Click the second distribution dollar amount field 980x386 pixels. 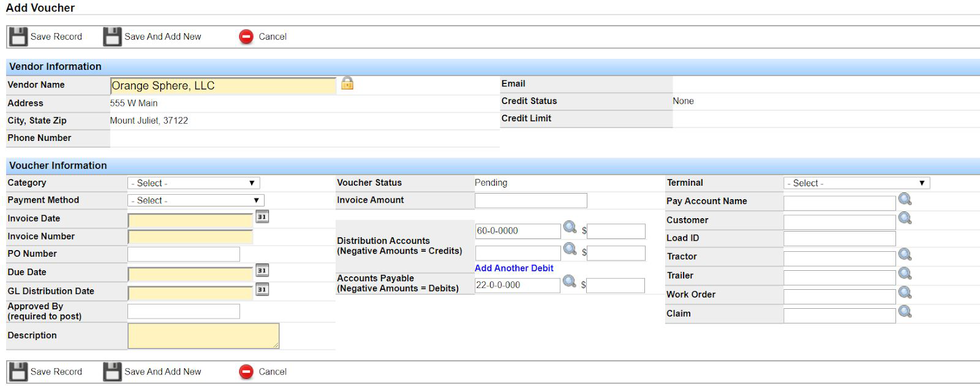coord(616,253)
